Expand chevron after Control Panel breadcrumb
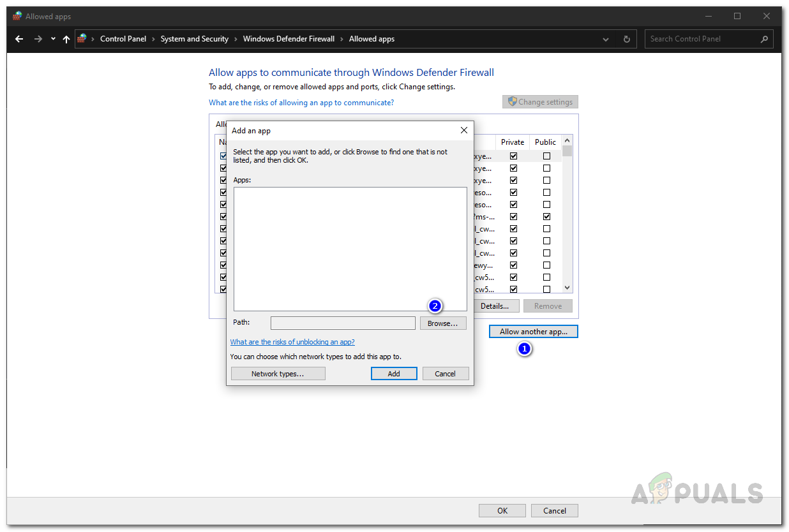 click(x=154, y=39)
